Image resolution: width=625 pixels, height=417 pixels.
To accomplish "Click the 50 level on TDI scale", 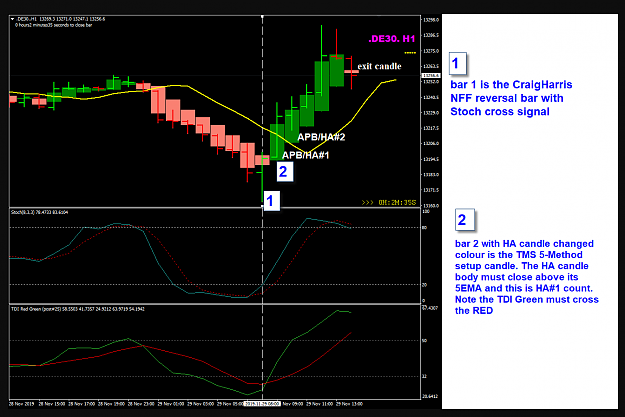I will point(425,340).
